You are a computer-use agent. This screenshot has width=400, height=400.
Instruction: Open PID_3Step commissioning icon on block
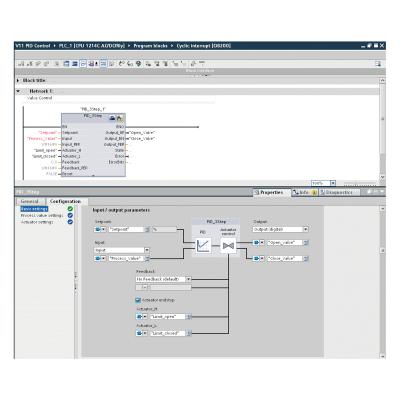pos(120,118)
